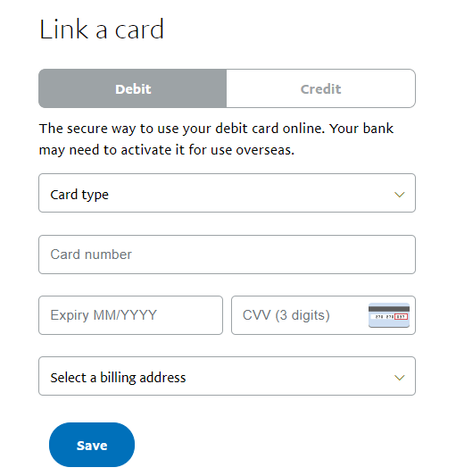
Task: Click the Link a card heading
Action: (x=102, y=29)
